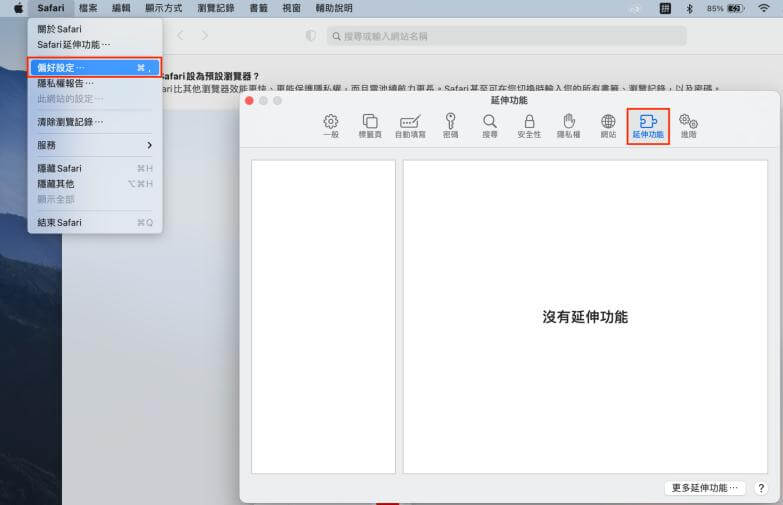Select the 自動填寫 (AutoFill) preferences icon

point(410,125)
